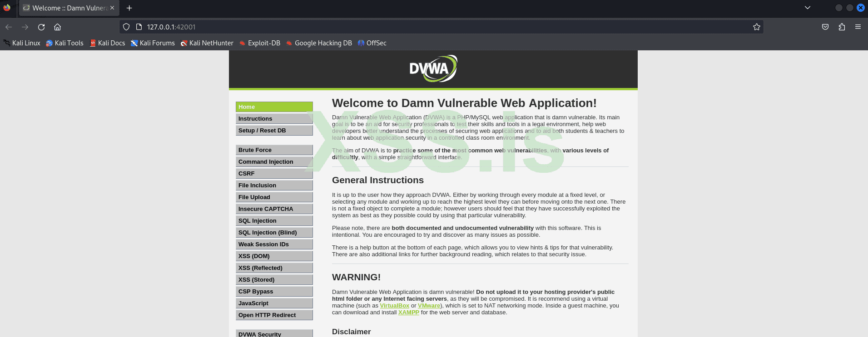Follow the VirtualBox link
Viewport: 868px width, 337px height.
394,306
